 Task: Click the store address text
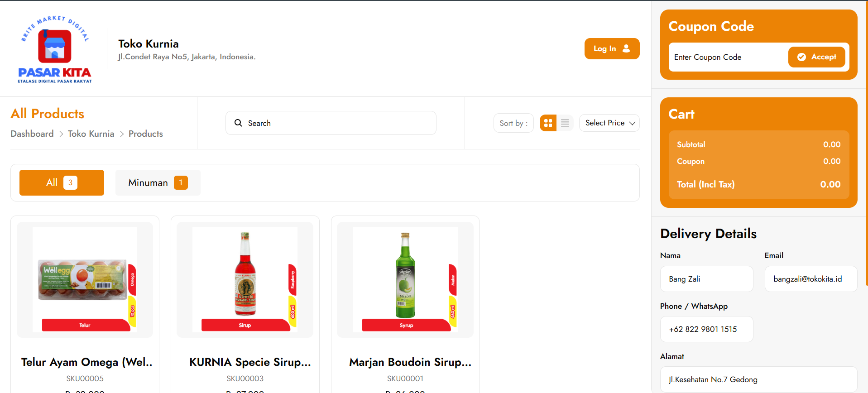[187, 57]
